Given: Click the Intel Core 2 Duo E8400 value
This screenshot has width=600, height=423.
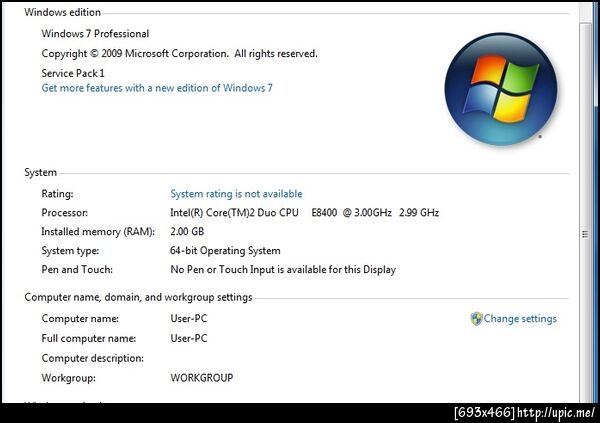Looking at the screenshot, I should pos(305,212).
